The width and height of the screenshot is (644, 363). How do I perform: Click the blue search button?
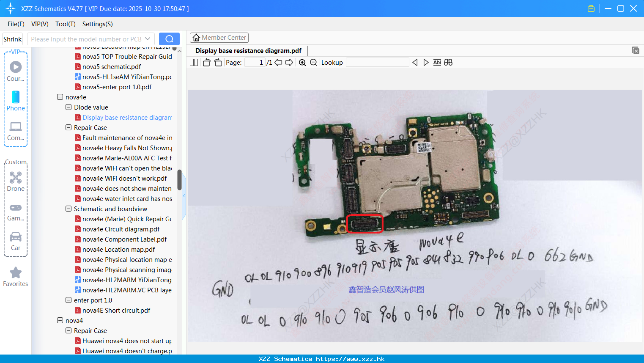point(169,39)
